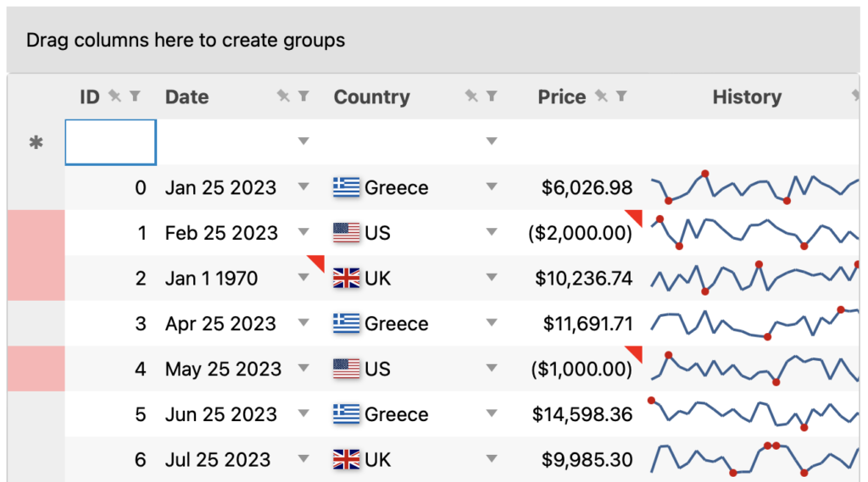
Task: Click the history sparkline for row 3
Action: pos(754,324)
